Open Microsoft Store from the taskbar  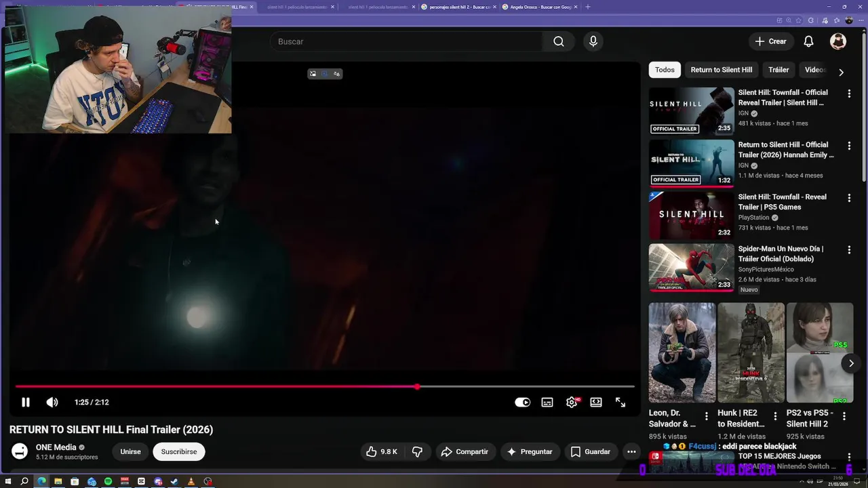(75, 481)
